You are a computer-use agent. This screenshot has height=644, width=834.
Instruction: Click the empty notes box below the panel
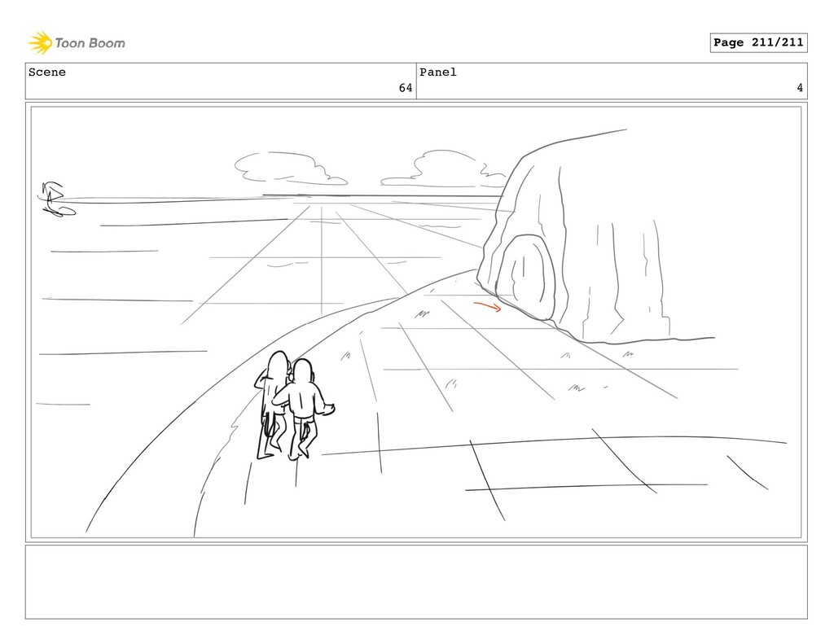tap(416, 582)
